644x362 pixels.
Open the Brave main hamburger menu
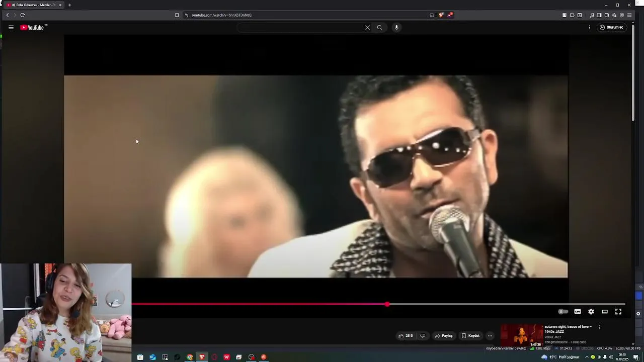[629, 15]
